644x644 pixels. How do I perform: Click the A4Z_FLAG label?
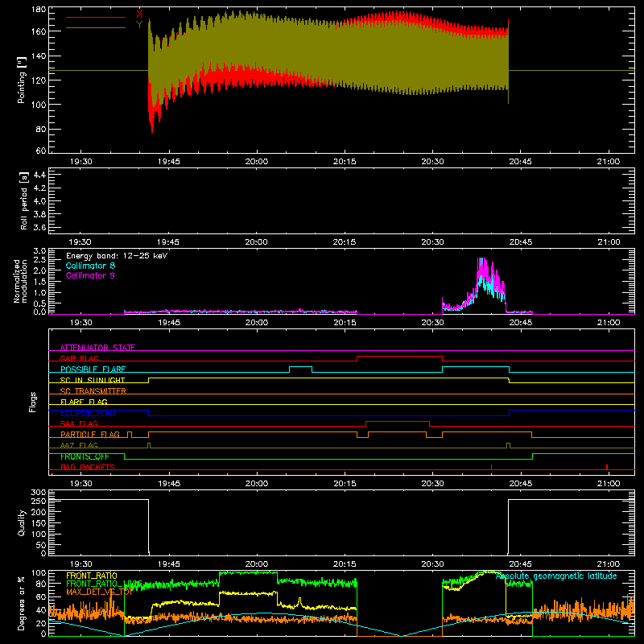click(79, 445)
